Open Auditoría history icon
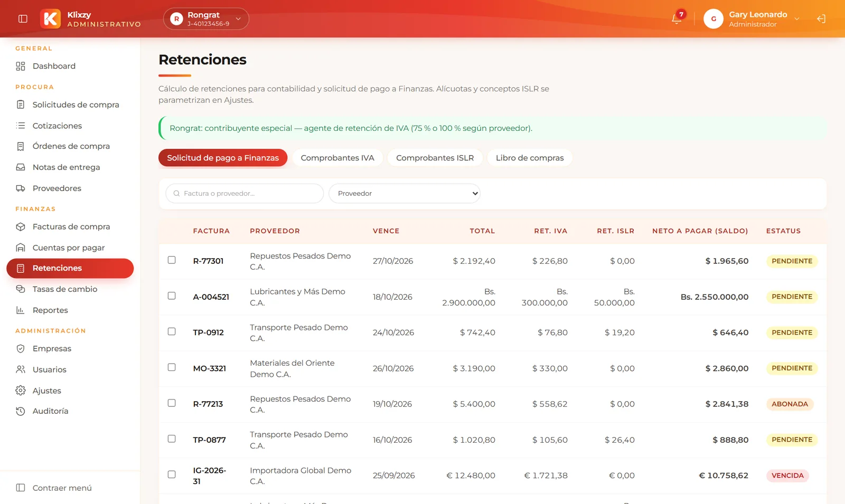Viewport: 845px width, 504px height. coord(21,411)
